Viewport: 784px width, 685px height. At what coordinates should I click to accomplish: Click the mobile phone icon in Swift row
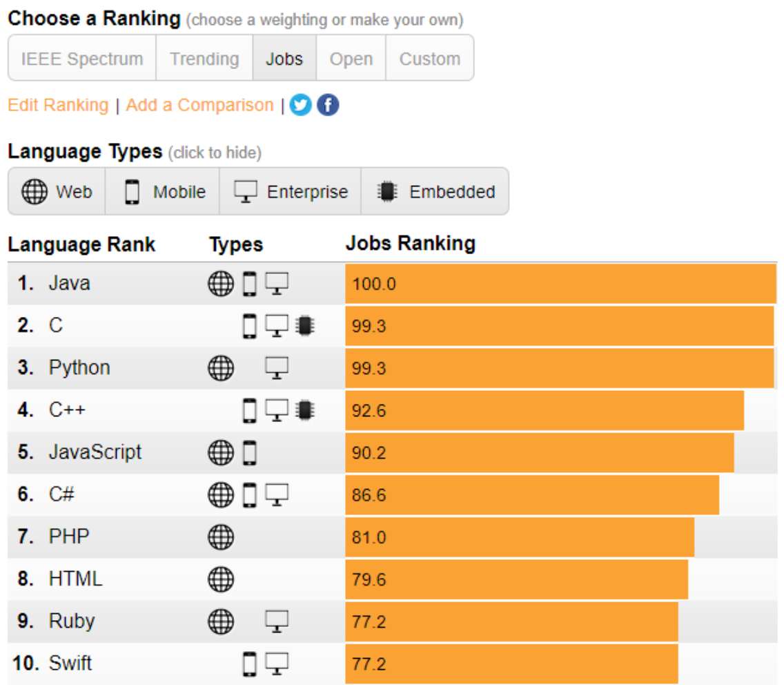pyautogui.click(x=250, y=664)
